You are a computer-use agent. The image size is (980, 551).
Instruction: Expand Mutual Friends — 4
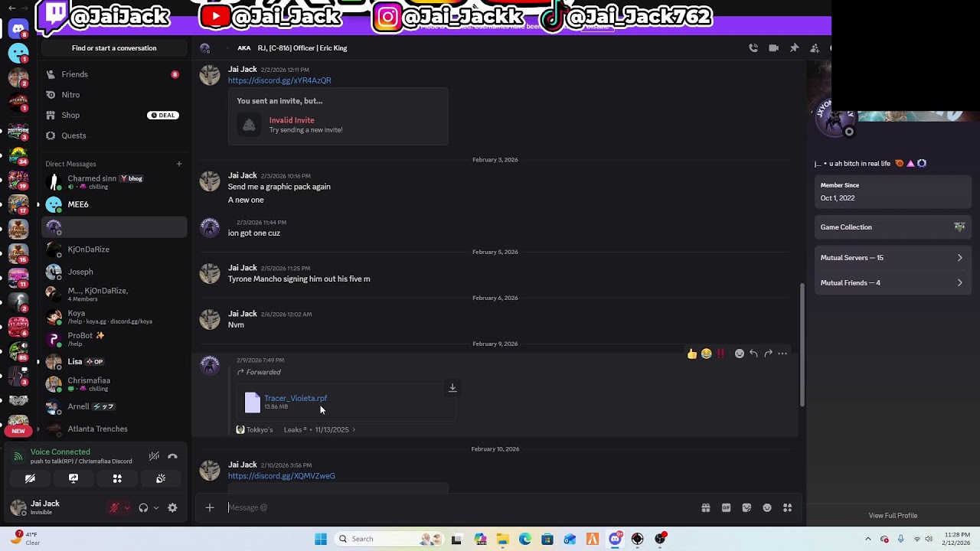tap(892, 283)
